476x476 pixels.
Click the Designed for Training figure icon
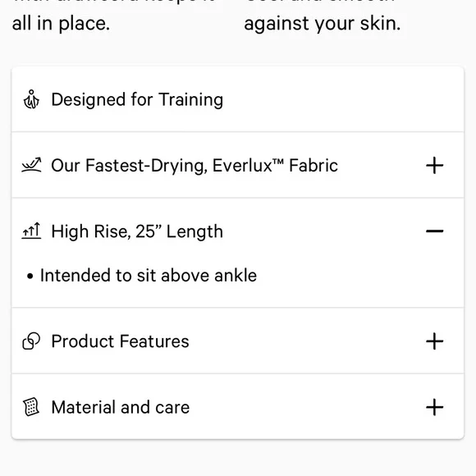tap(31, 99)
